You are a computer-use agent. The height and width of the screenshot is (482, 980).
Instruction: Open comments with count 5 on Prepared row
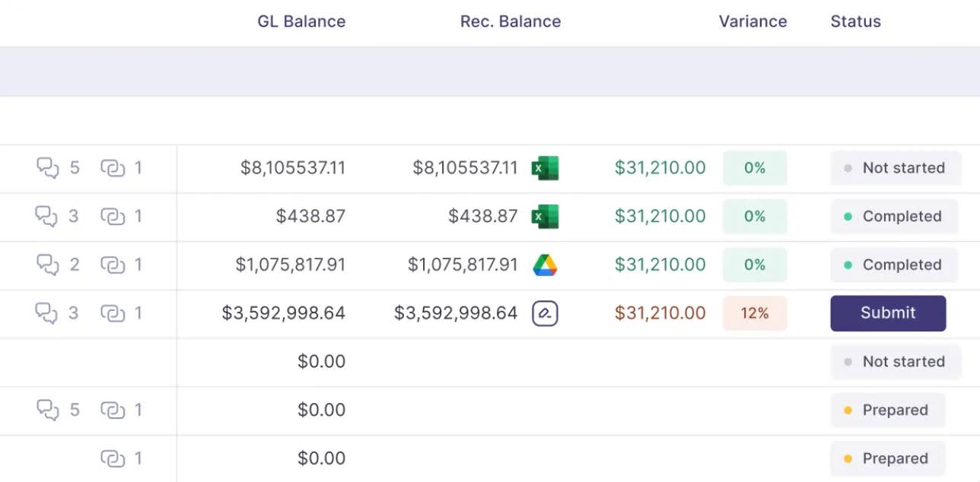[48, 410]
